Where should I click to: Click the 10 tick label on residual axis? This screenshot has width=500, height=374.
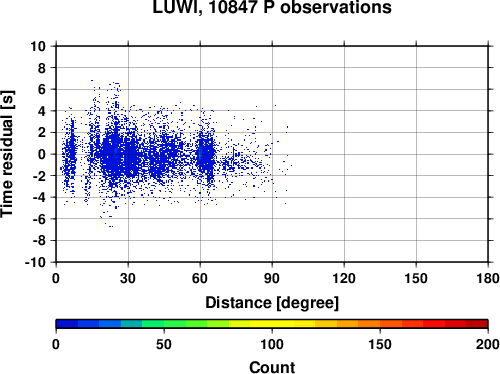[38, 46]
